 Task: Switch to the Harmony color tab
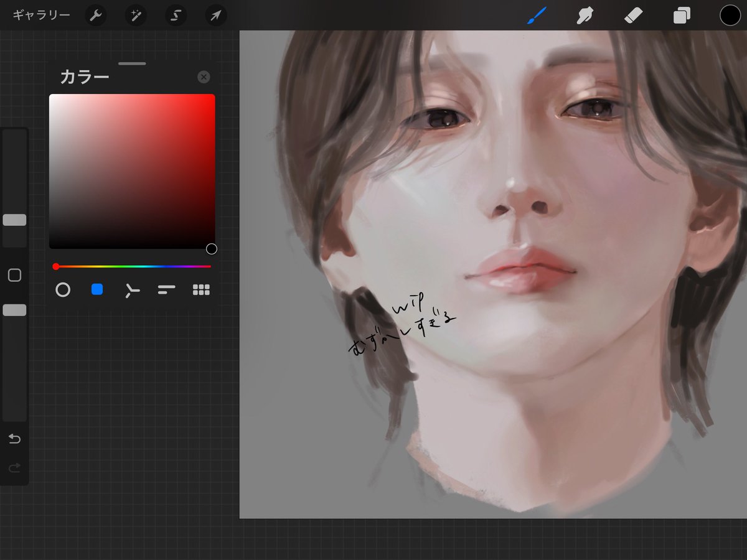[x=131, y=290]
